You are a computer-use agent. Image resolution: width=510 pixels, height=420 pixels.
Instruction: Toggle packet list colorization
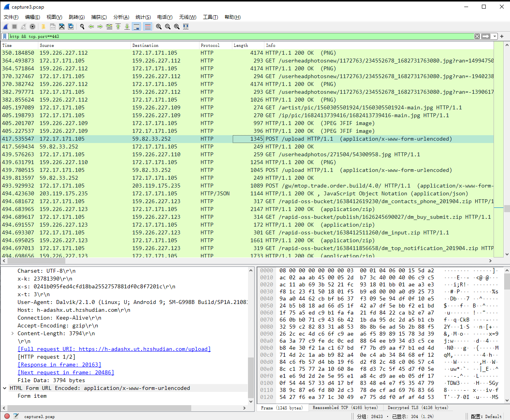147,27
